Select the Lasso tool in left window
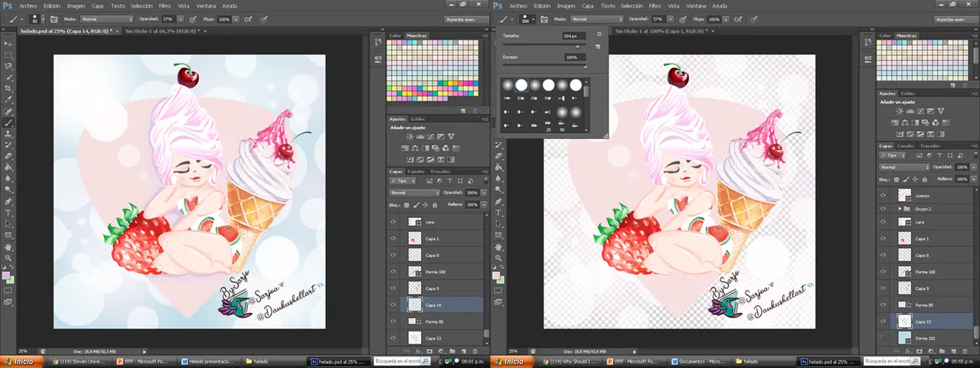 9,67
